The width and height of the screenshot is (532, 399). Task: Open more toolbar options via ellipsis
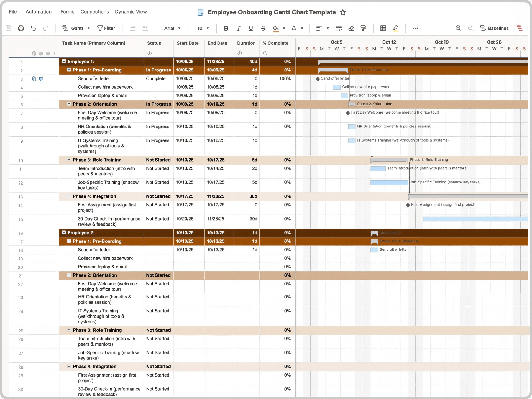(x=415, y=28)
